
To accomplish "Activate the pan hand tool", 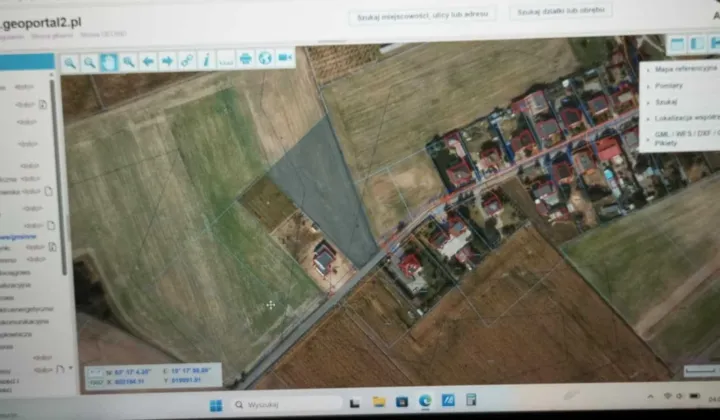I will 109,62.
